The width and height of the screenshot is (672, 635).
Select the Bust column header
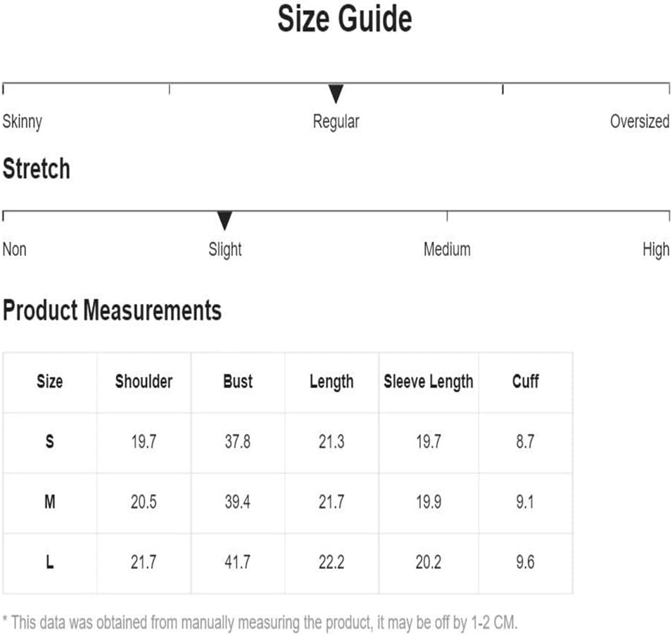[x=238, y=382]
